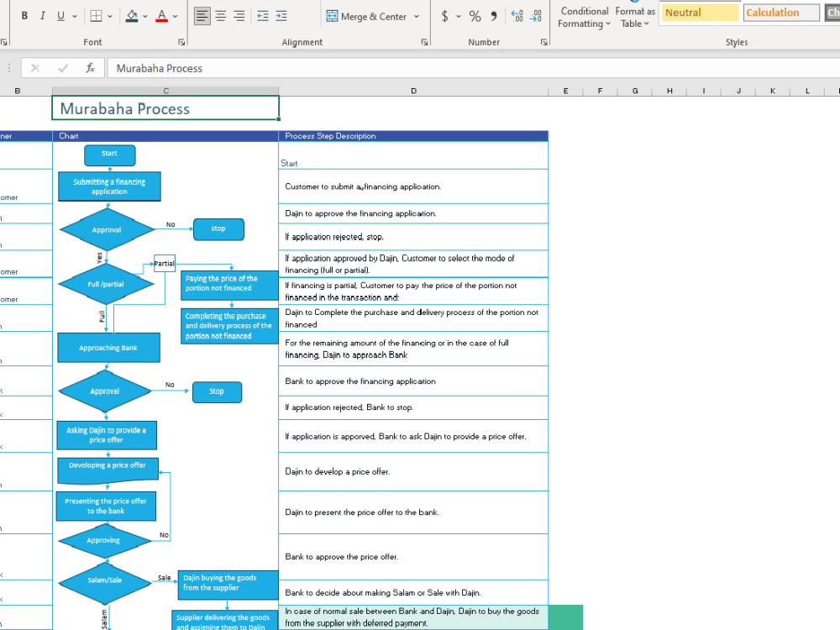This screenshot has height=630, width=840.
Task: Open underline style dropdown arrow
Action: pyautogui.click(x=75, y=17)
